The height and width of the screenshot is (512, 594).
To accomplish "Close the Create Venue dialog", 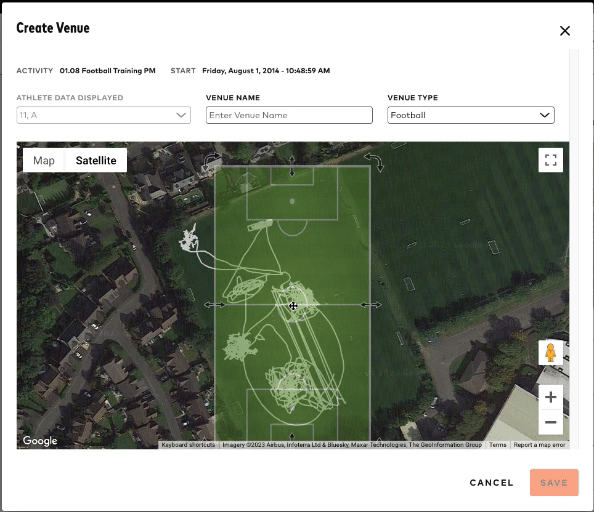I will click(564, 31).
